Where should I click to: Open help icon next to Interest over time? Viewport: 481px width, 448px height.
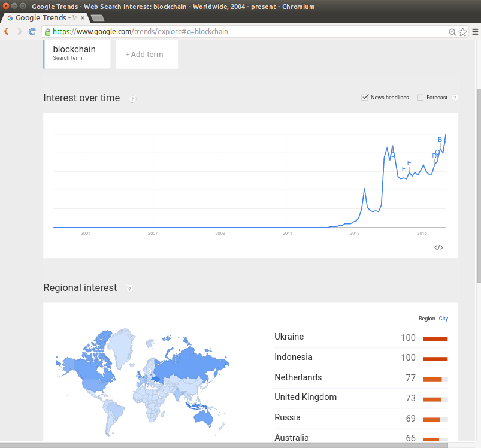[132, 99]
